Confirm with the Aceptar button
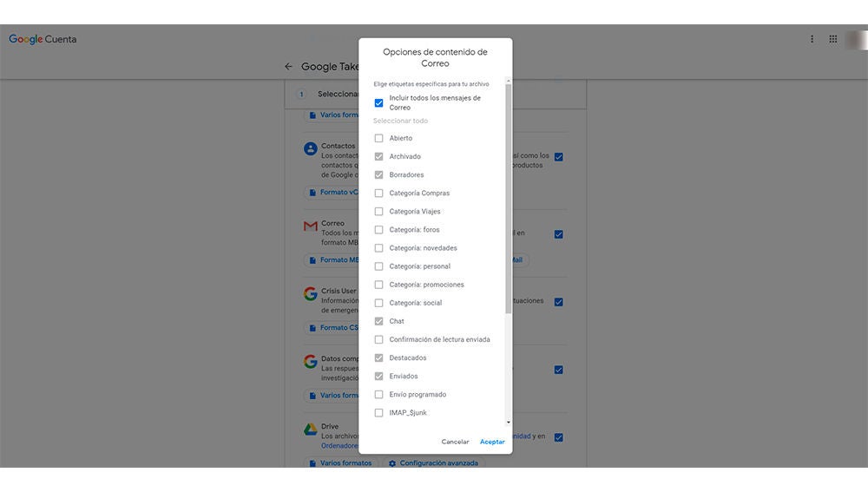This screenshot has height=492, width=868. [492, 442]
